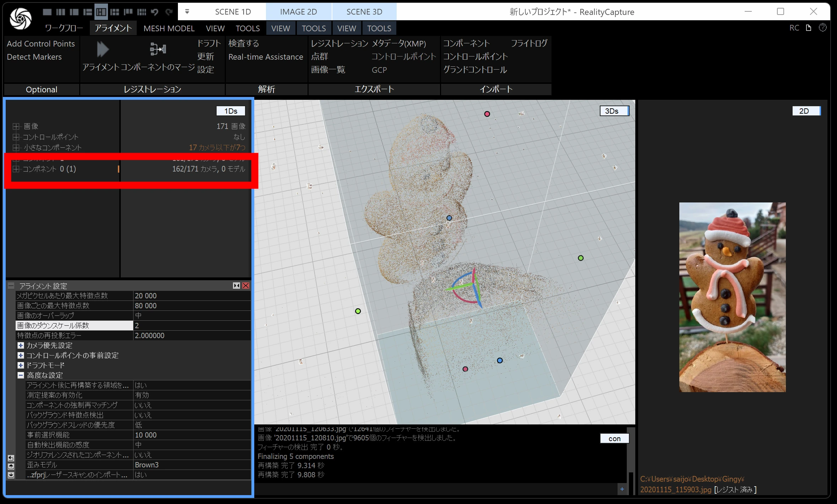
Task: Click the 画像のダウンスケール係数 value field
Action: pyautogui.click(x=192, y=326)
